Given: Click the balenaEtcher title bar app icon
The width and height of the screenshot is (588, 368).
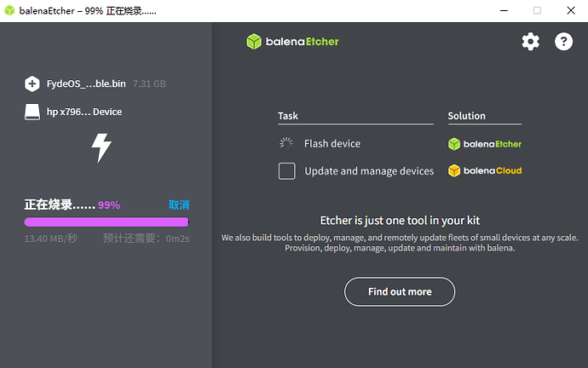Looking at the screenshot, I should (x=9, y=10).
